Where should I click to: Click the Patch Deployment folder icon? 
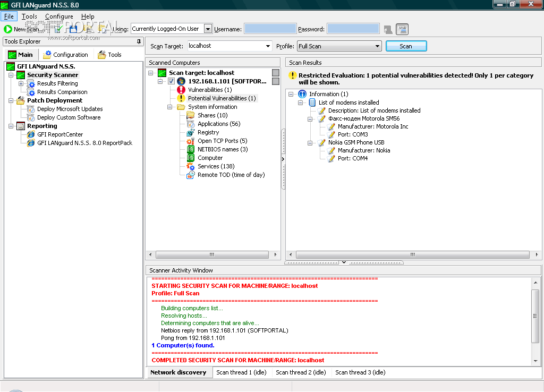[21, 100]
